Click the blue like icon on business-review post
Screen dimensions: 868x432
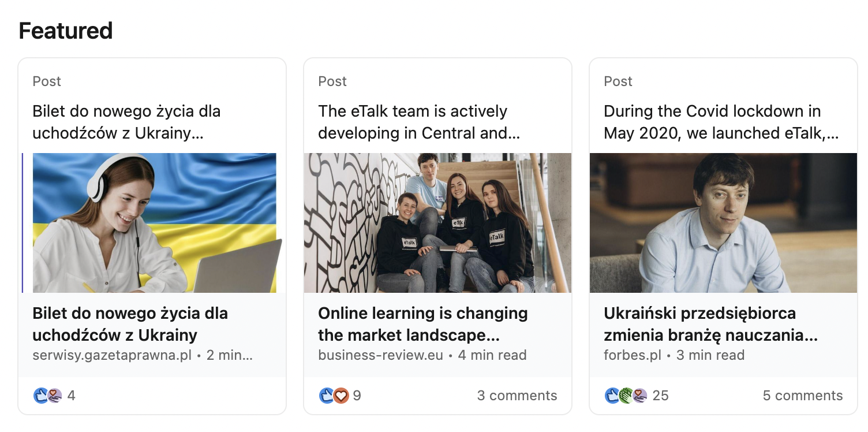pyautogui.click(x=327, y=396)
